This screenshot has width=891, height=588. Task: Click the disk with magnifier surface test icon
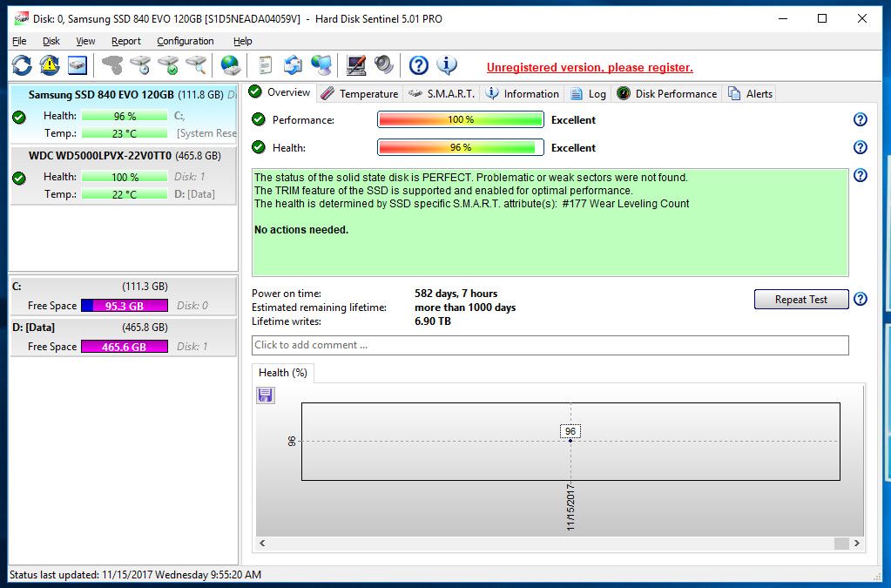pyautogui.click(x=196, y=65)
